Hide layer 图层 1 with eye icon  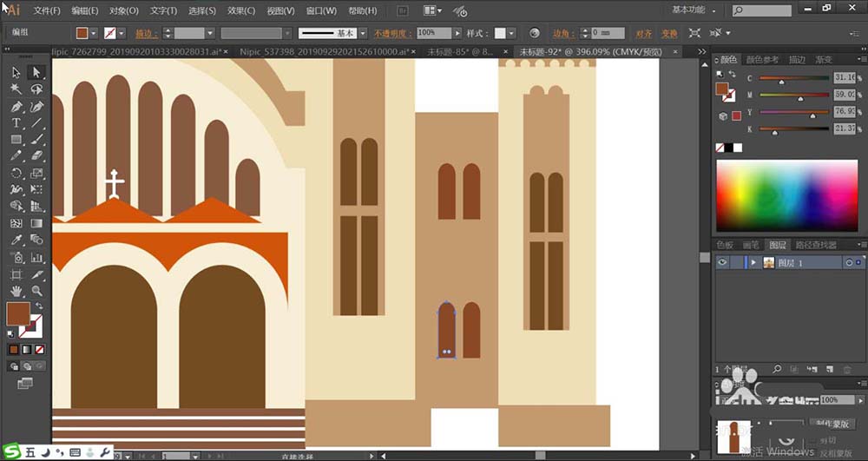[721, 262]
